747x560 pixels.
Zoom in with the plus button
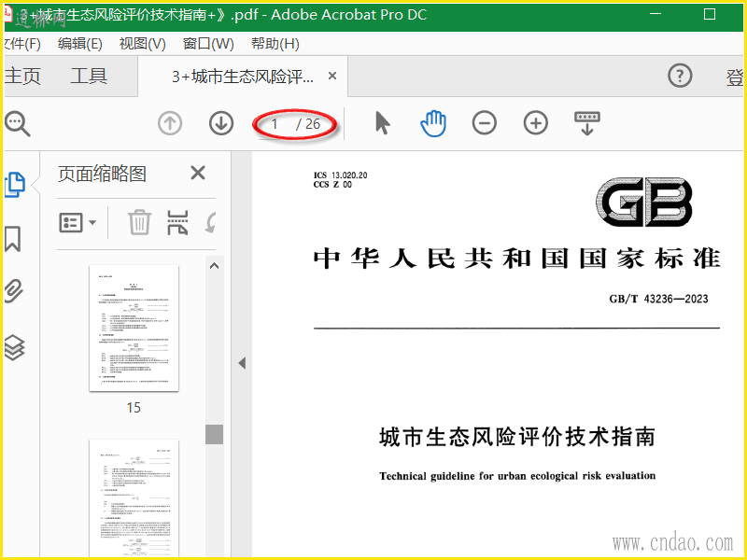click(535, 123)
